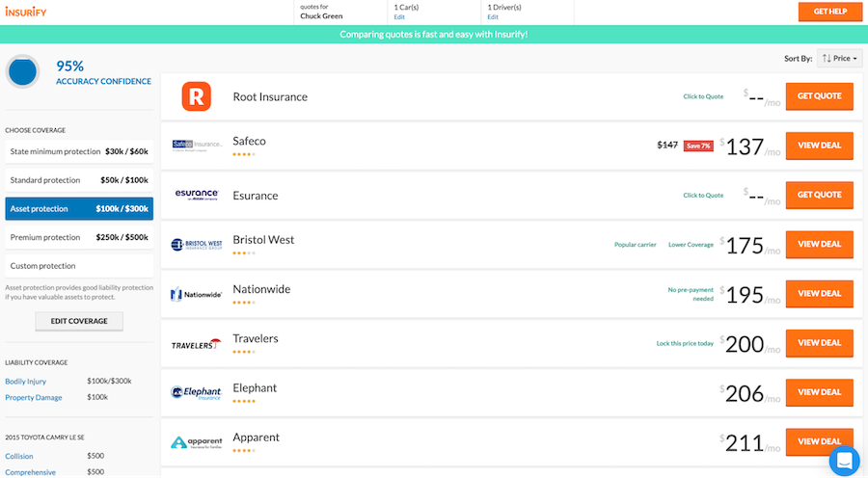868x478 pixels.
Task: Click the Popular carrier tag
Action: pyautogui.click(x=635, y=245)
